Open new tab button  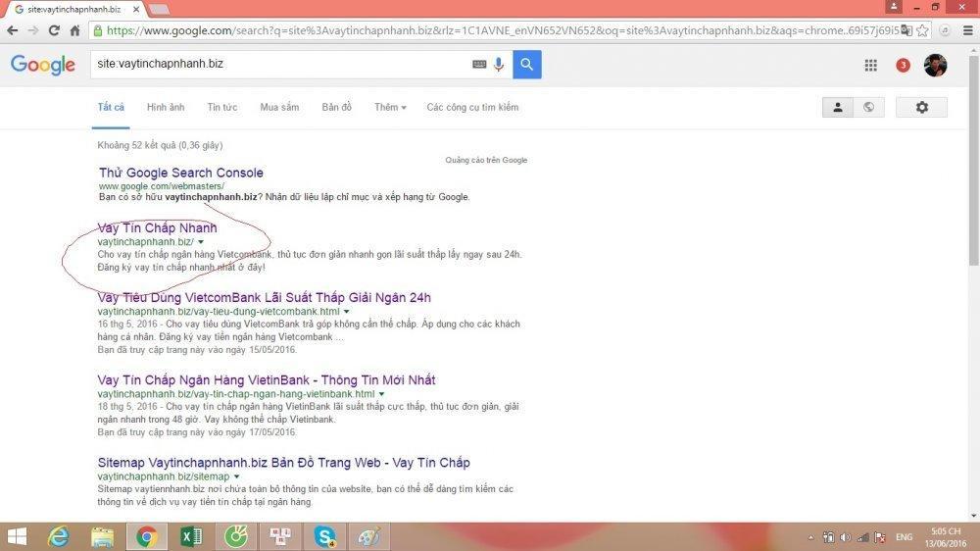[158, 10]
